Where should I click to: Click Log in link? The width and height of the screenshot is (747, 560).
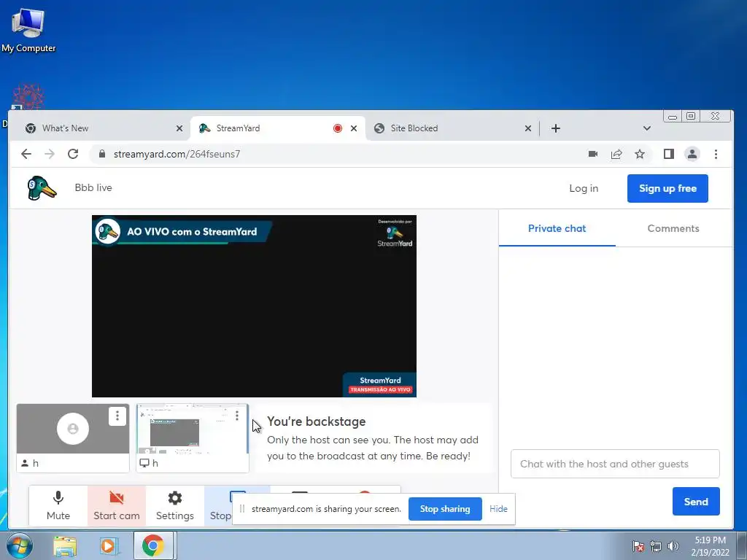coord(584,188)
